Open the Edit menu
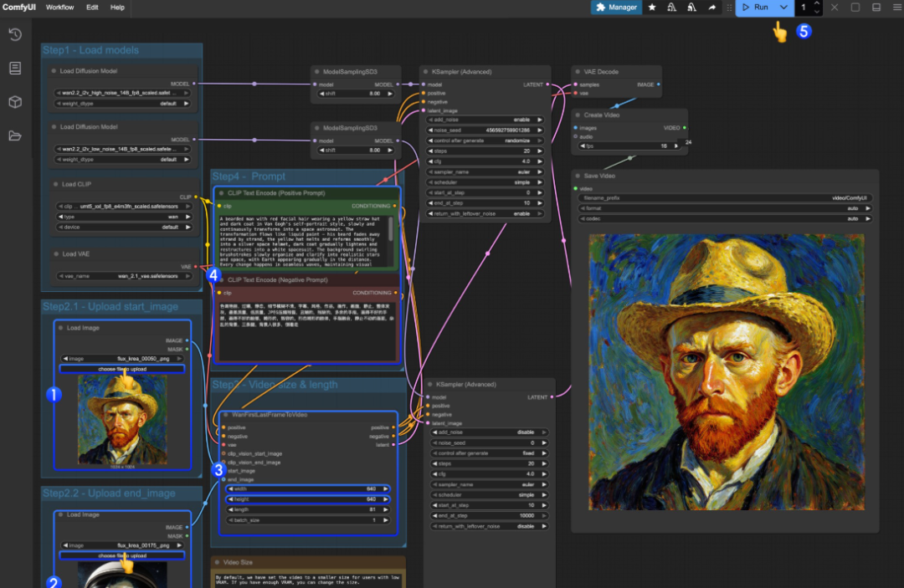Viewport: 904px width, 588px height. (92, 8)
